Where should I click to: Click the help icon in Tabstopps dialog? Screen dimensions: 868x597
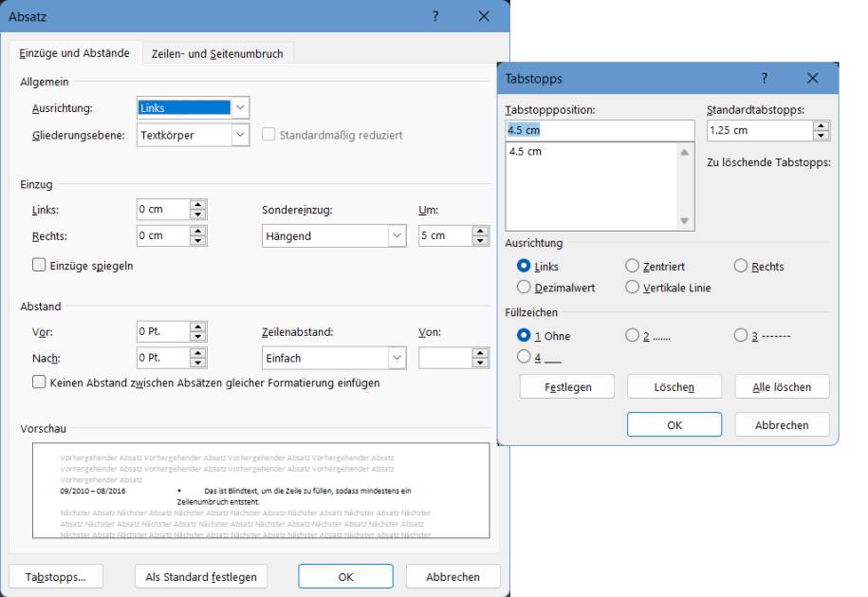click(x=765, y=79)
